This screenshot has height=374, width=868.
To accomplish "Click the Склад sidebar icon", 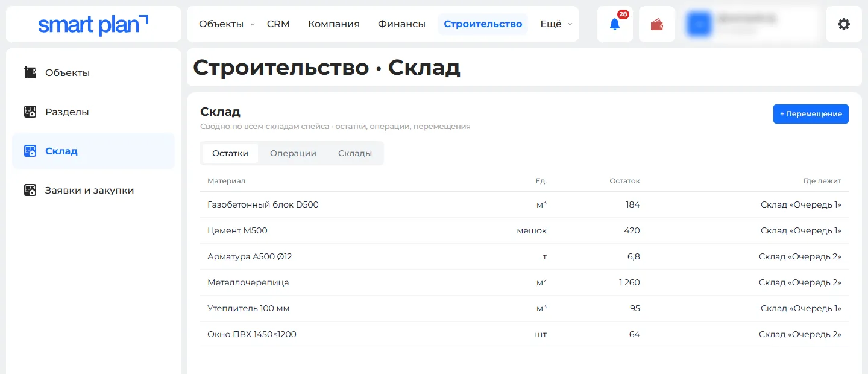I will [30, 151].
